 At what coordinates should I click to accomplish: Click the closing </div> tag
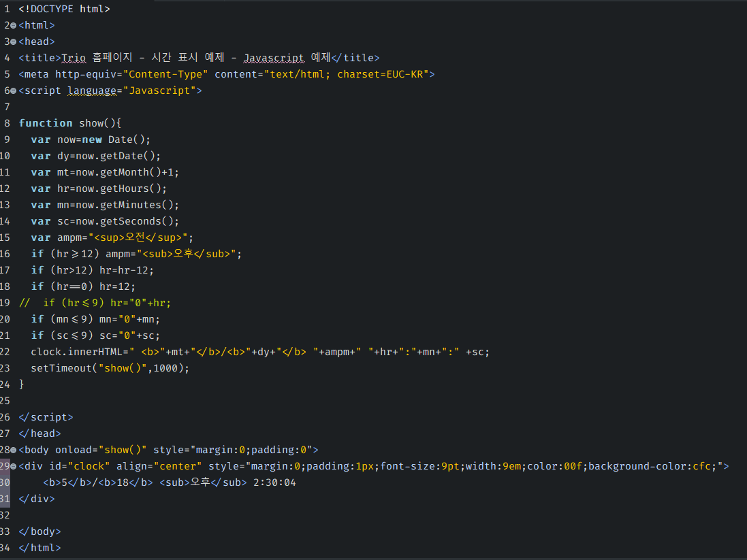[37, 499]
